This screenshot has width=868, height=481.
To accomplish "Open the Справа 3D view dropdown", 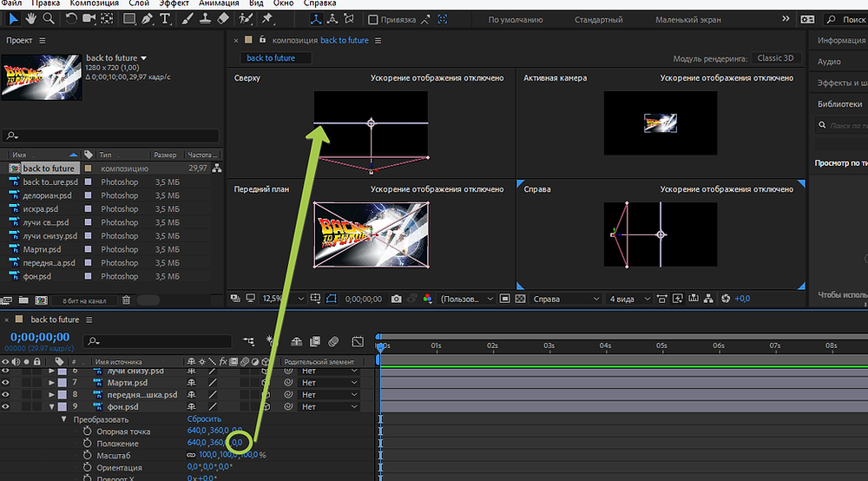I will pos(565,299).
